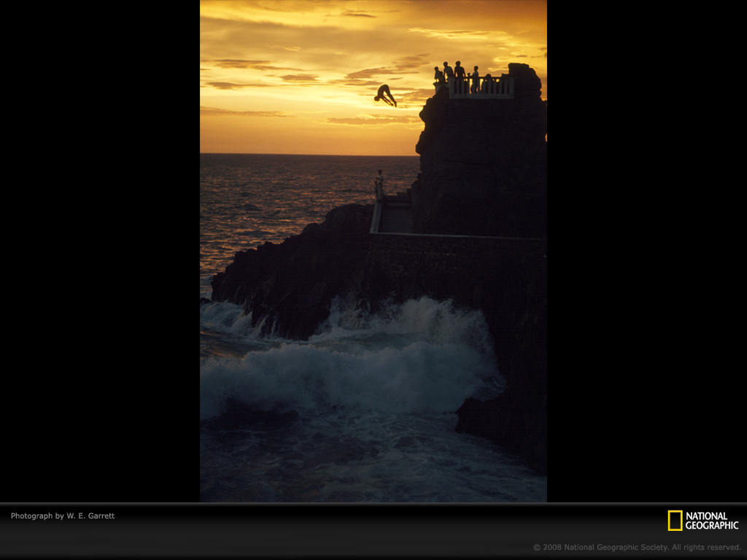The width and height of the screenshot is (747, 560).
Task: Click the empty center of the bottom bar
Action: click(x=373, y=531)
